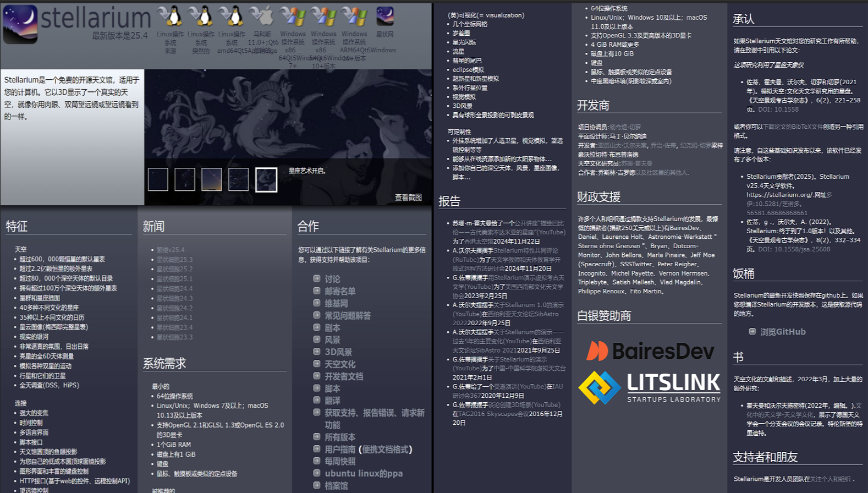Click the 浏览GitHub link text
The image size is (868, 493).
pos(783,332)
